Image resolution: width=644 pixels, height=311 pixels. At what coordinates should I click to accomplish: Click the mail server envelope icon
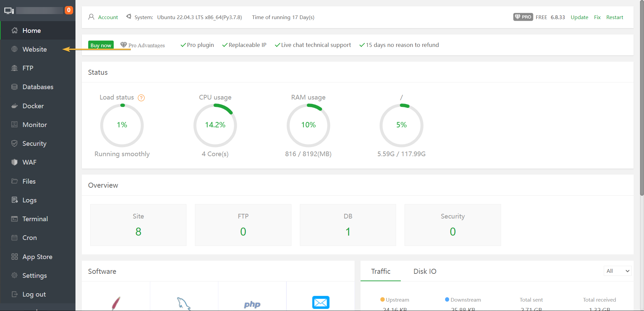click(321, 302)
